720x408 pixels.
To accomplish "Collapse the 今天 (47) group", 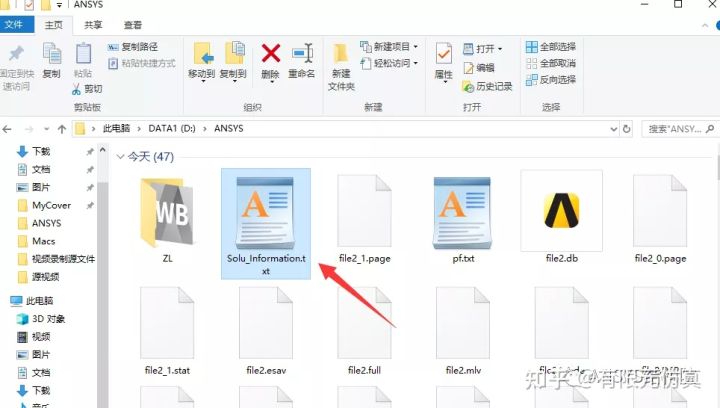I will 120,157.
